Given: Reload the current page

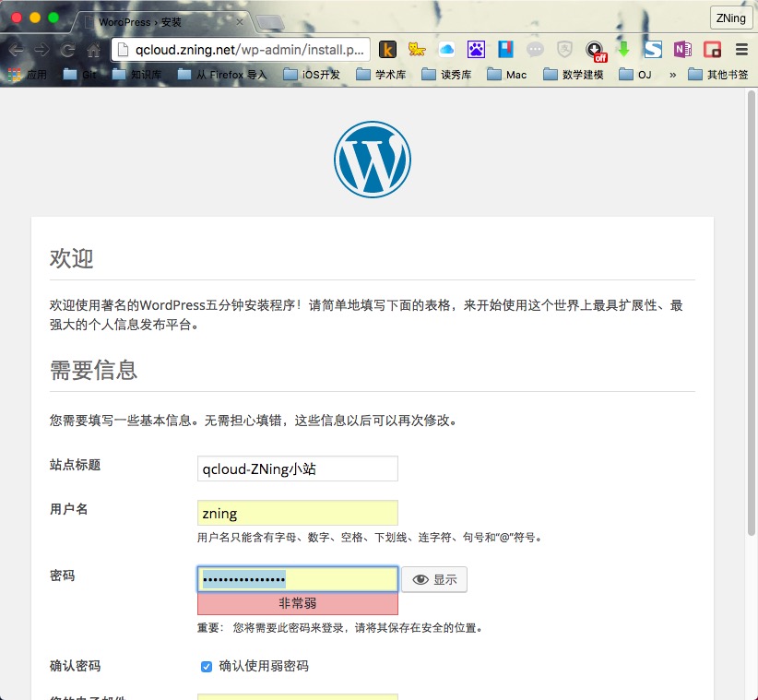Looking at the screenshot, I should pos(67,49).
